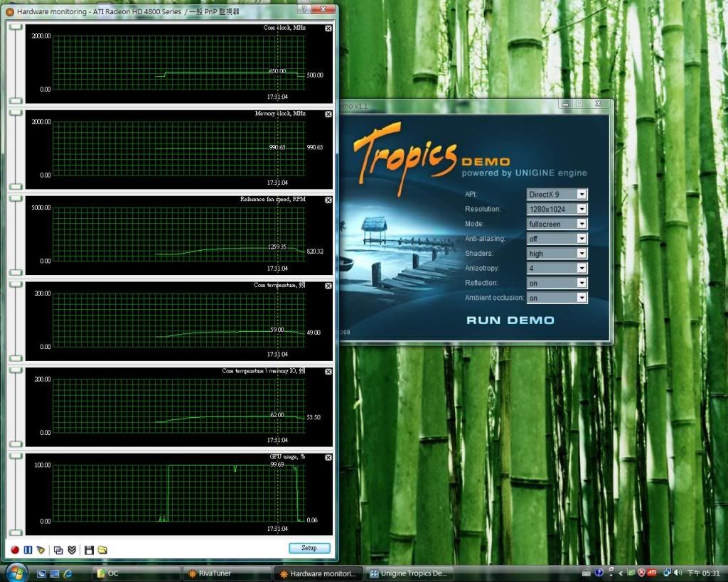Click the 'Reference fan speed, RPM' graph title

[272, 199]
